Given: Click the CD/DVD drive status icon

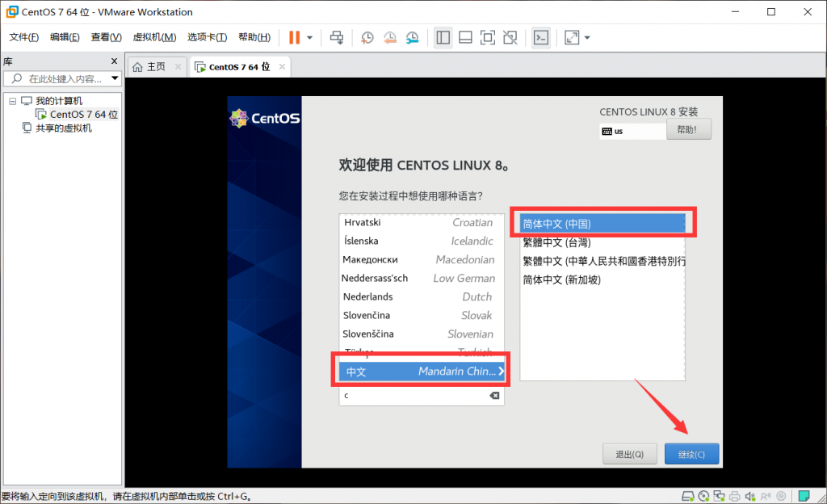Looking at the screenshot, I should click(703, 496).
